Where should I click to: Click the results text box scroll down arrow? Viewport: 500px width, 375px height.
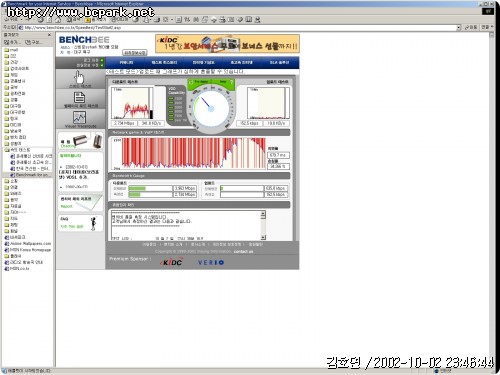pos(263,237)
